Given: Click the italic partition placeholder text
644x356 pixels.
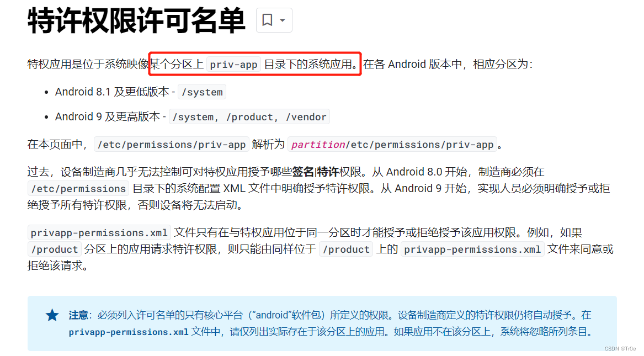Looking at the screenshot, I should (318, 145).
